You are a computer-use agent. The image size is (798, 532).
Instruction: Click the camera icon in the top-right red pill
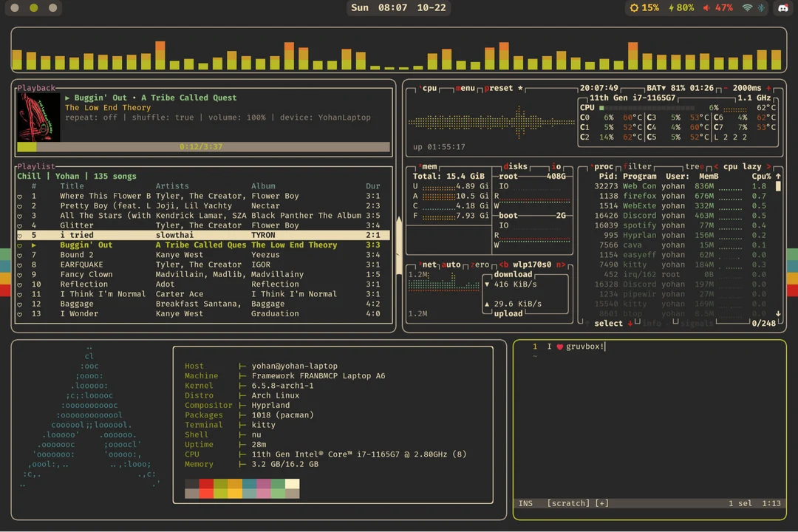782,8
